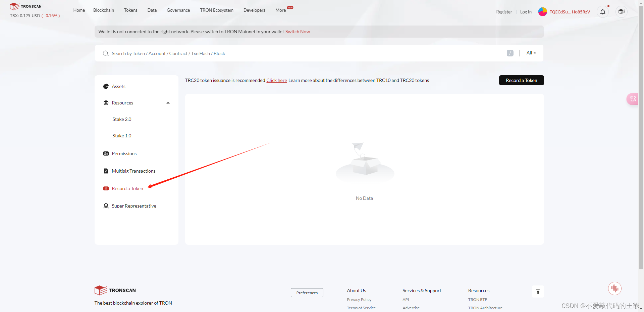The width and height of the screenshot is (644, 312).
Task: Go to the Home page
Action: pyautogui.click(x=79, y=10)
